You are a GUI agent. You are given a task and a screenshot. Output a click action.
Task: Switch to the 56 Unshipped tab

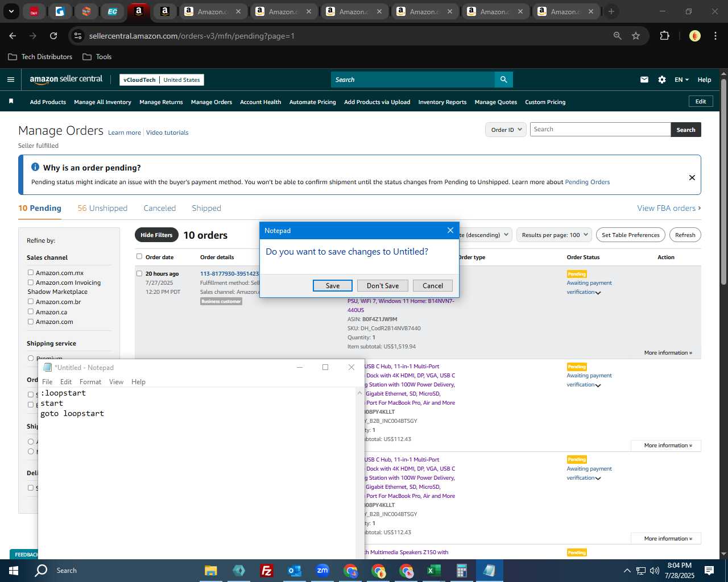click(102, 208)
